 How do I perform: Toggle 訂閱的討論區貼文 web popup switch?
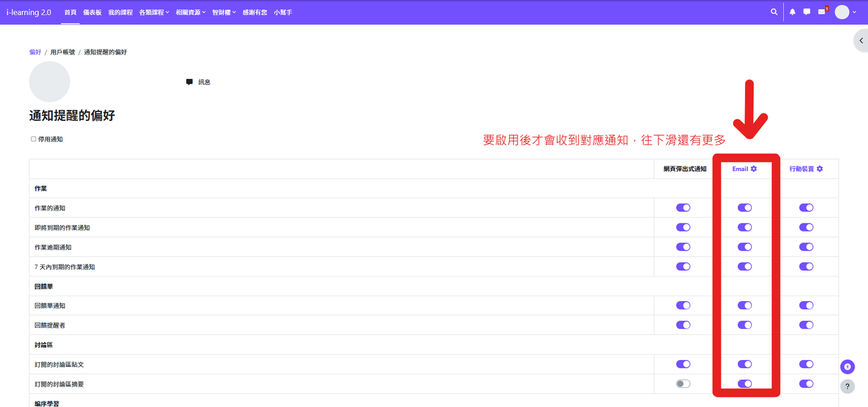point(683,365)
